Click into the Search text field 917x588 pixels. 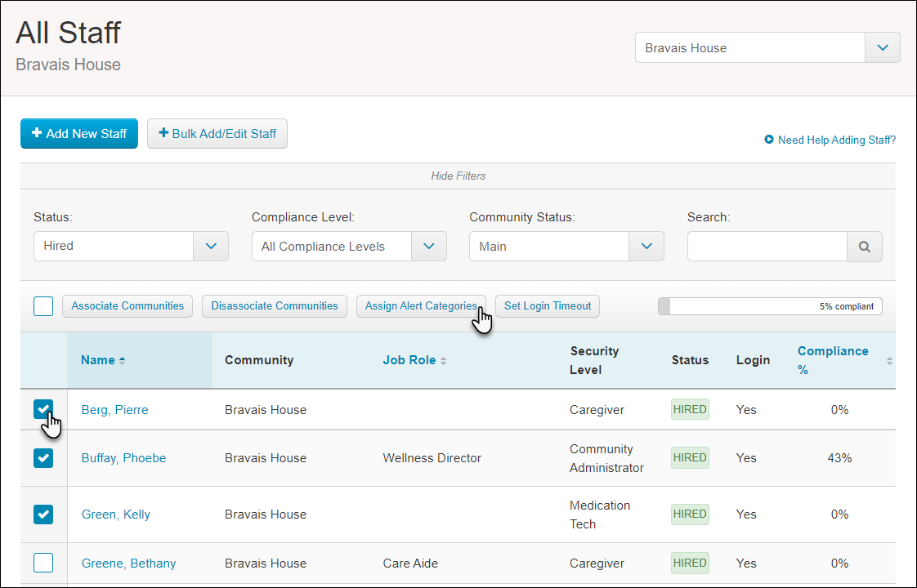point(767,247)
